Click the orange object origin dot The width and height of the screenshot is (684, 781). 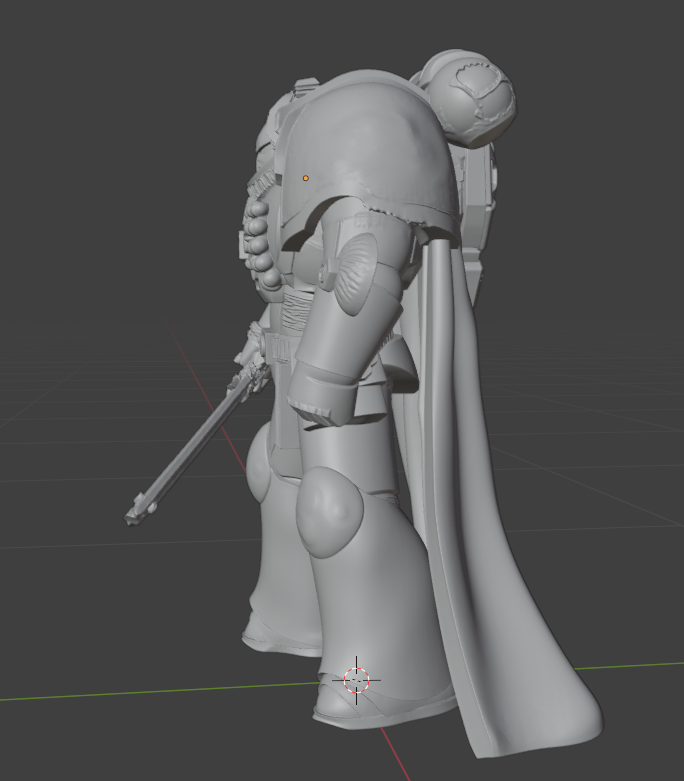point(306,178)
